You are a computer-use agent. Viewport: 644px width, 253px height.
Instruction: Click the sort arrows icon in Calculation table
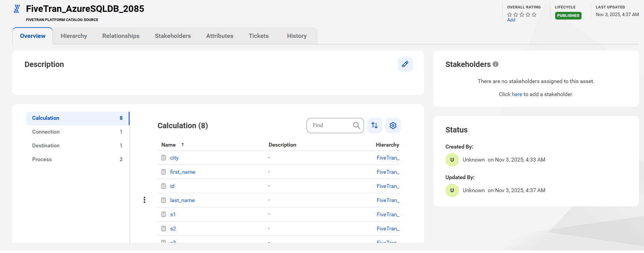tap(374, 125)
